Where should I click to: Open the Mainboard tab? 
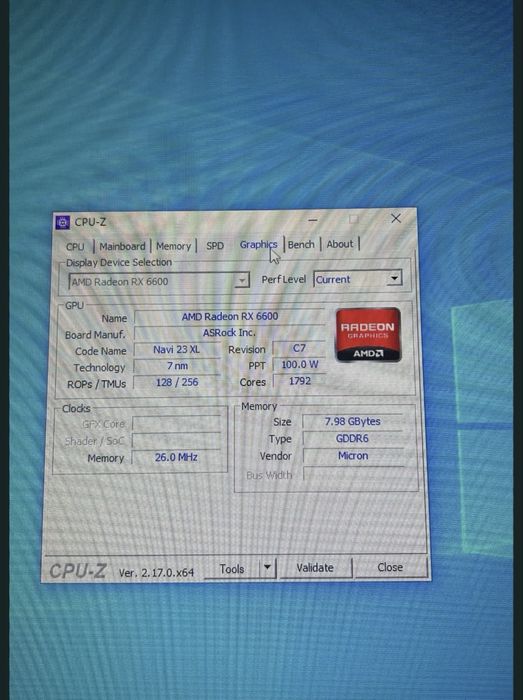point(122,246)
